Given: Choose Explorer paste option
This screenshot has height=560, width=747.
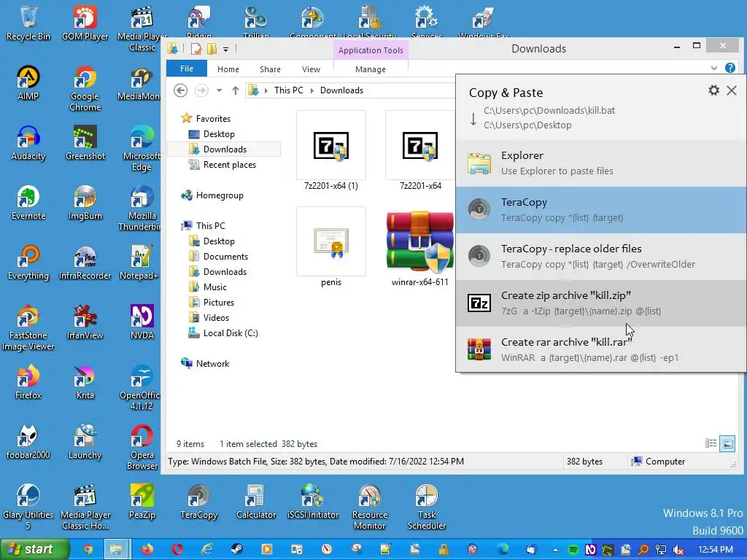Looking at the screenshot, I should [x=601, y=163].
